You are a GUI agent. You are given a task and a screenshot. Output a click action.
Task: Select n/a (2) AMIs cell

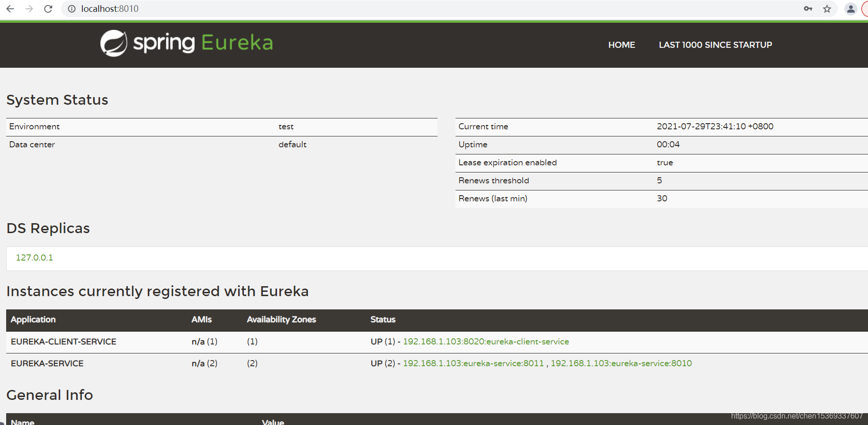[205, 363]
